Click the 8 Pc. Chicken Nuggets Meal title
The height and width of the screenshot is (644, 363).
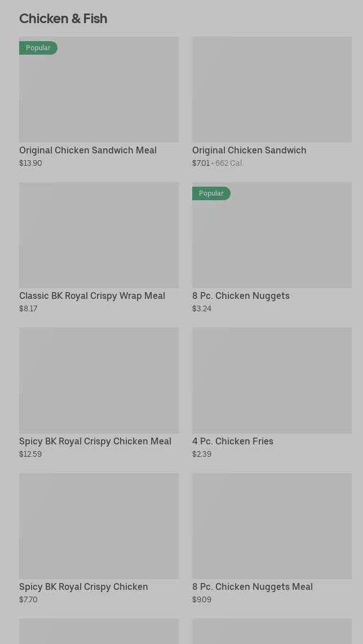coord(253,587)
